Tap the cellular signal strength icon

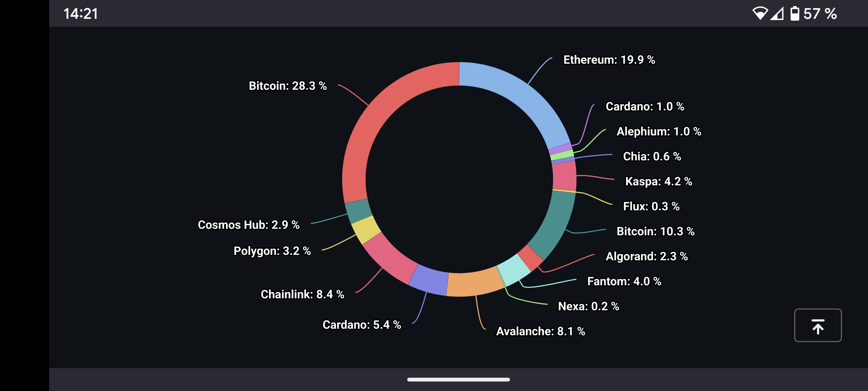[777, 14]
